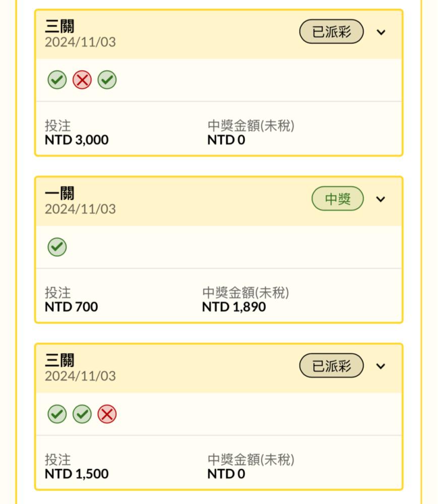Click the 中獎金額(未稅) label in 一關 card
Screen dimensions: 438x504
(x=245, y=293)
